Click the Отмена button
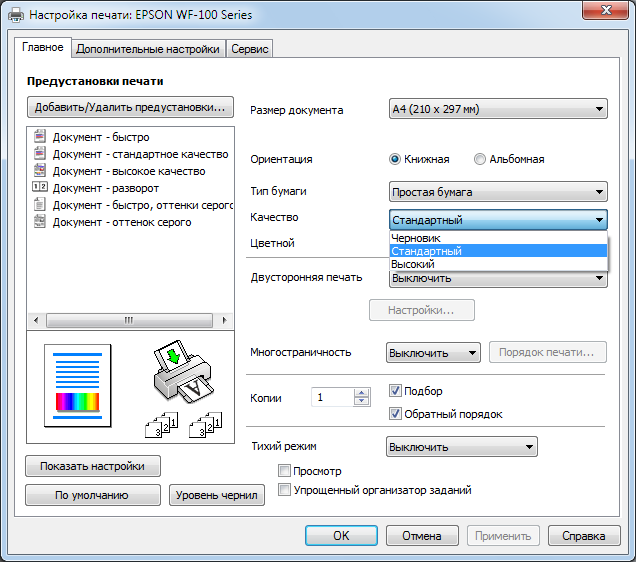Screen dimensions: 636x562 (x=422, y=536)
